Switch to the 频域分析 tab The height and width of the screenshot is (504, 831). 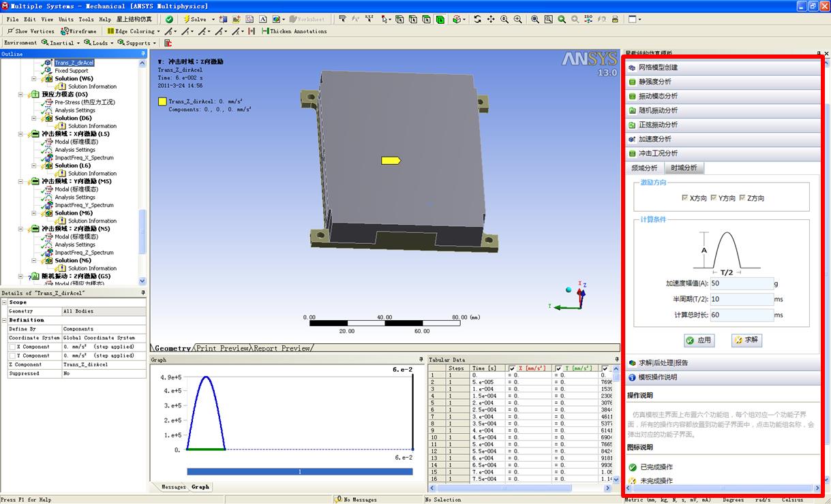pyautogui.click(x=644, y=168)
